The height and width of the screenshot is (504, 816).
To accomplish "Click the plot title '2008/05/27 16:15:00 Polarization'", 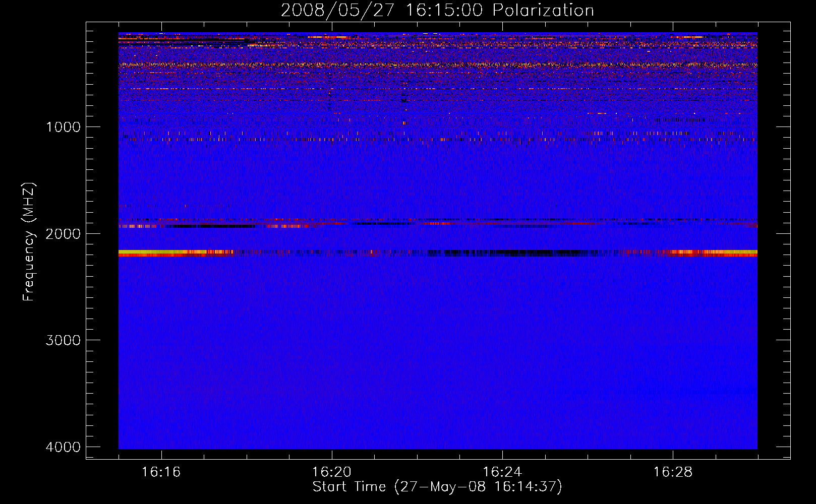I will pos(437,10).
